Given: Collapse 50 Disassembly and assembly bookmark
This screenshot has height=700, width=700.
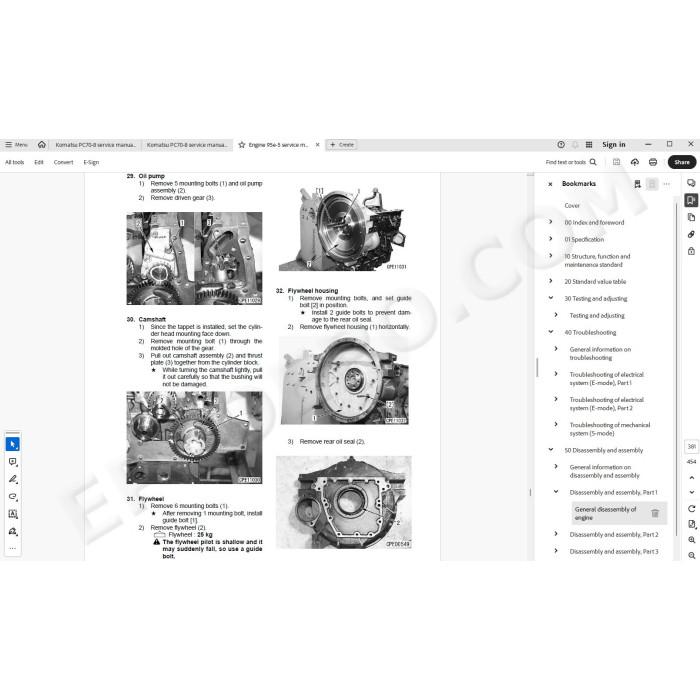Looking at the screenshot, I should pos(550,450).
